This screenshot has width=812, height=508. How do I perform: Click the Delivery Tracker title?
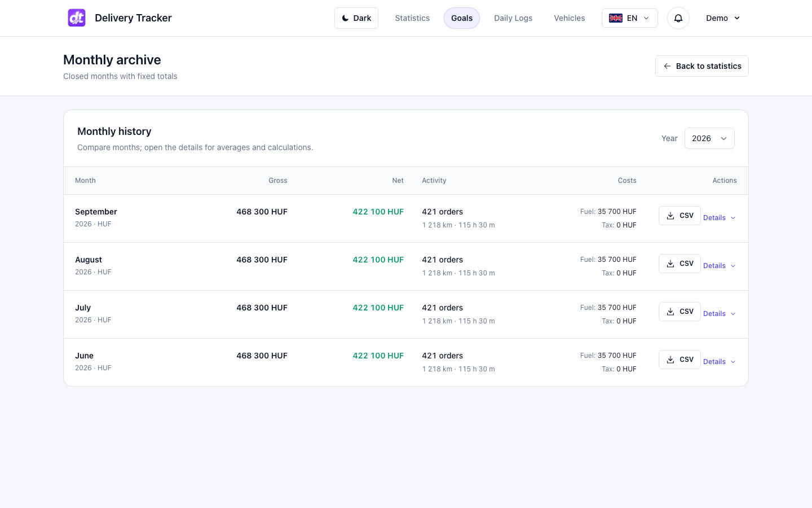133,18
